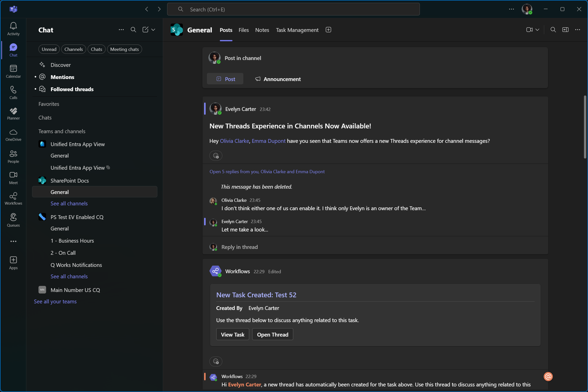Search in the General channel
588x392 pixels.
(553, 30)
